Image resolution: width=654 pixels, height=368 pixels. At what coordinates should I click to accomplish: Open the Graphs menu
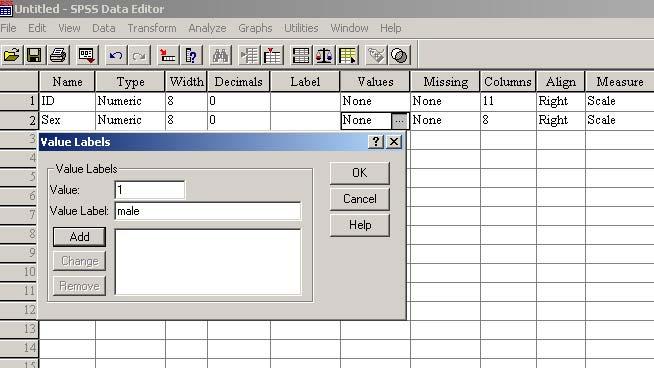[255, 28]
